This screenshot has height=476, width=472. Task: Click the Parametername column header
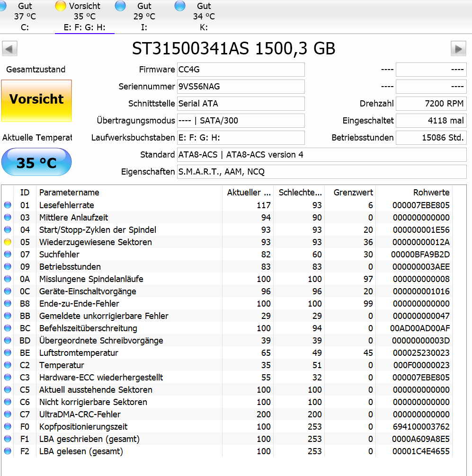tap(129, 193)
